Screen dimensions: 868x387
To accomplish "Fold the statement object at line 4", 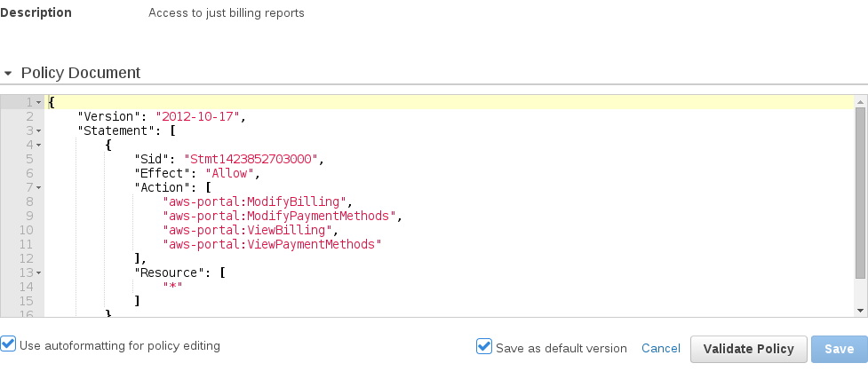I will 39,145.
